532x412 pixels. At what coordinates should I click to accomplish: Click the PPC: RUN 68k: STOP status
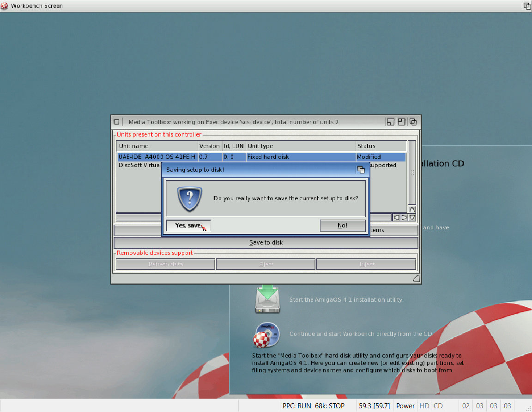[x=314, y=406]
